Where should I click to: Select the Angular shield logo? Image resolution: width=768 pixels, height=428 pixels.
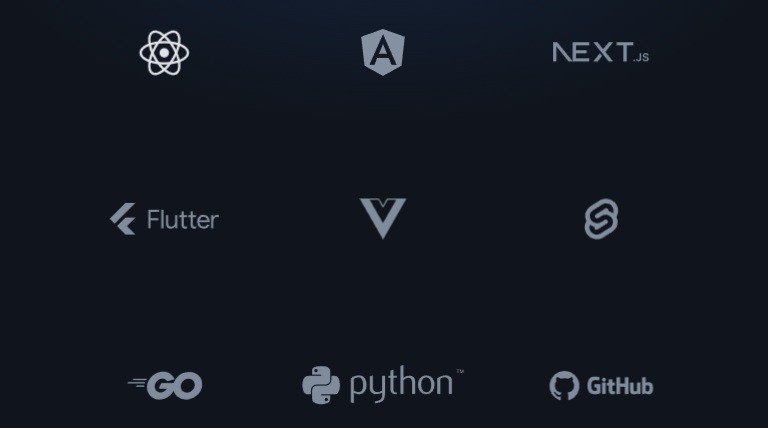click(383, 52)
